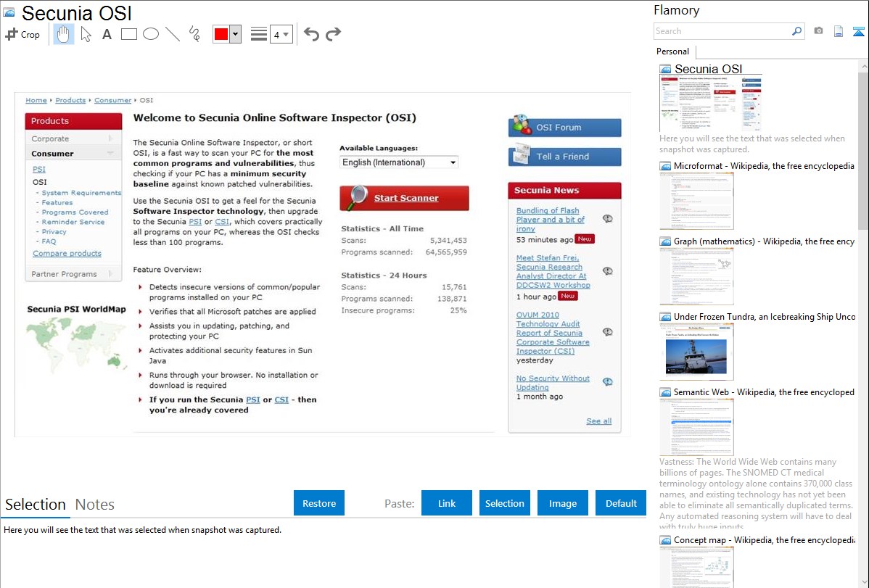Open Reminder Service sidebar link
The width and height of the screenshot is (869, 588).
73,222
